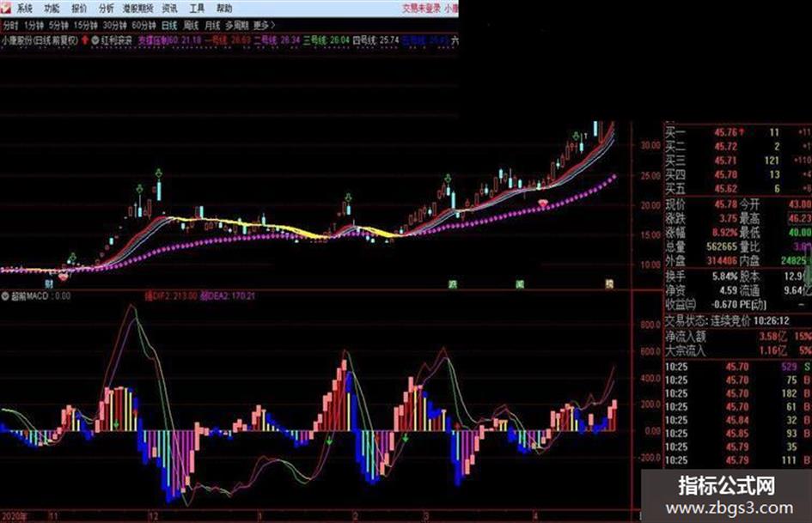
Task: Click the 红利亲亲 indicator name
Action: (x=117, y=40)
